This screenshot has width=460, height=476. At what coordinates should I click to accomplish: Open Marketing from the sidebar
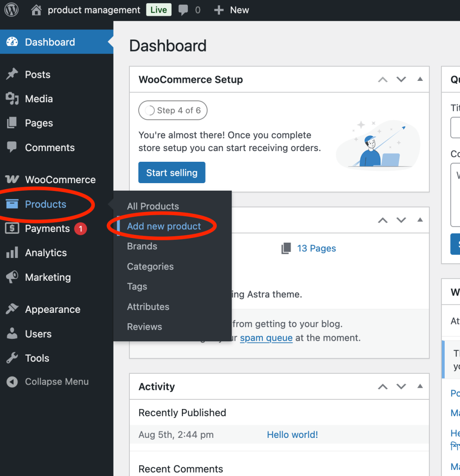pos(47,277)
